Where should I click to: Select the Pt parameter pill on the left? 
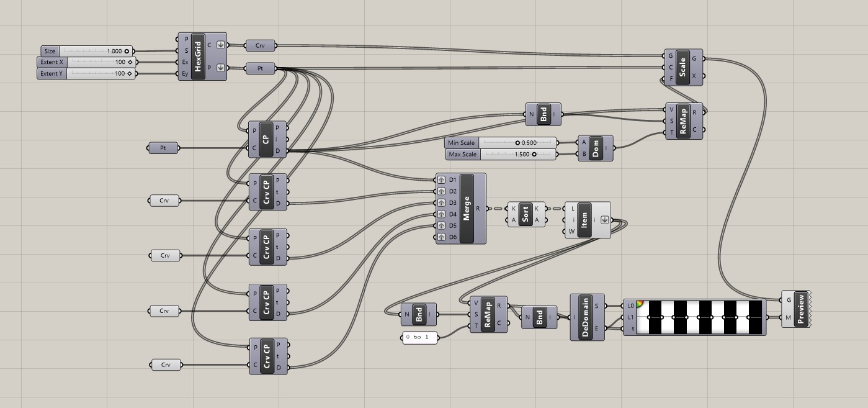(163, 148)
